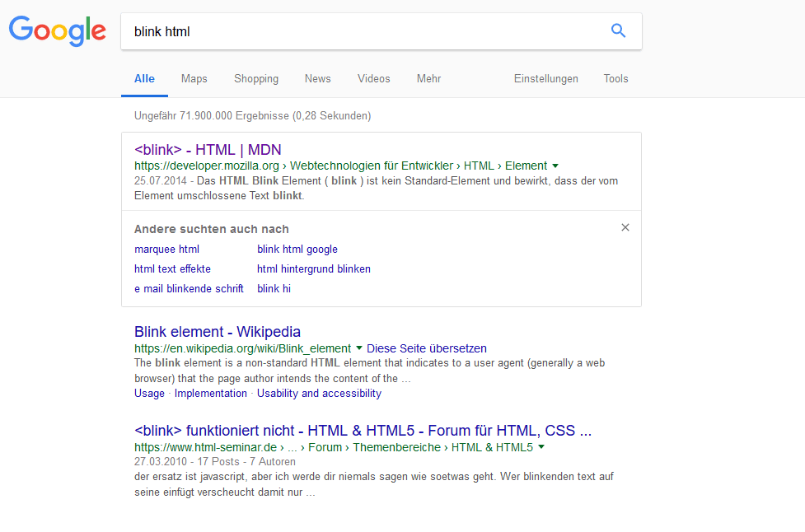Image resolution: width=805 pixels, height=532 pixels.
Task: Search for 'html hintergrund blinken' suggestion
Action: (x=314, y=268)
